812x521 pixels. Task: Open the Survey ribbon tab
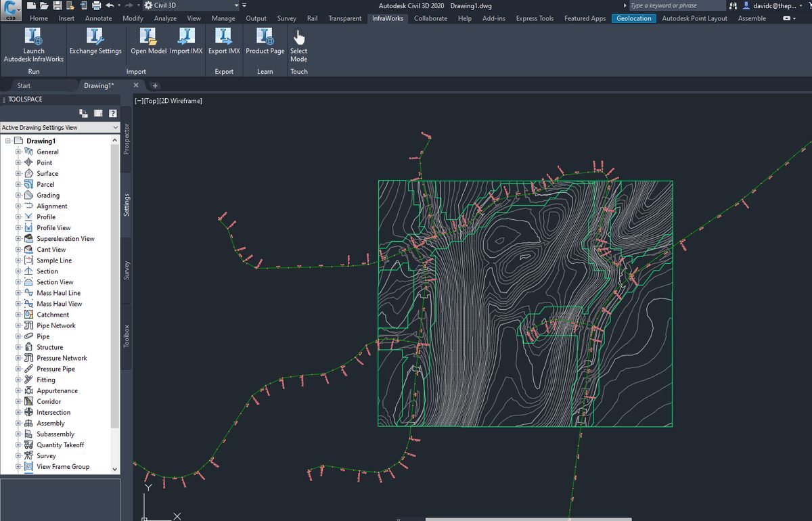[287, 18]
